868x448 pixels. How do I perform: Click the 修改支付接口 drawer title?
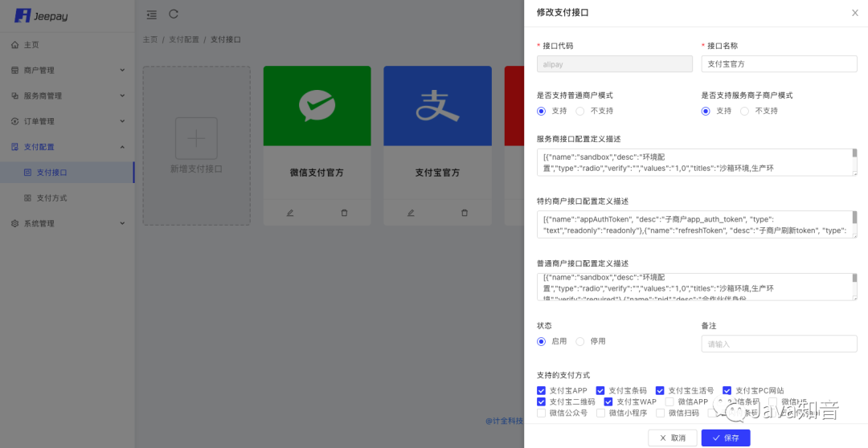point(563,13)
